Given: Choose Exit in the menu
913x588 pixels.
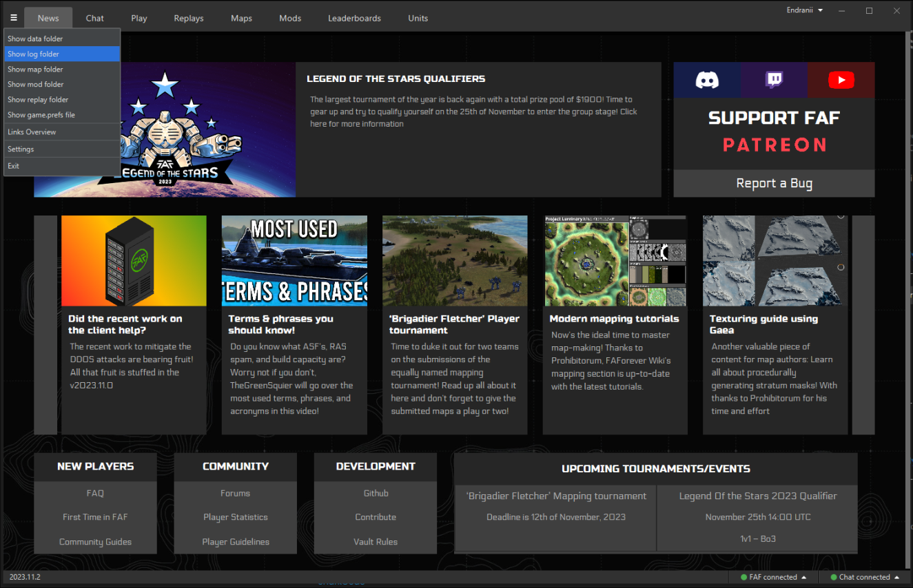Looking at the screenshot, I should tap(62, 166).
